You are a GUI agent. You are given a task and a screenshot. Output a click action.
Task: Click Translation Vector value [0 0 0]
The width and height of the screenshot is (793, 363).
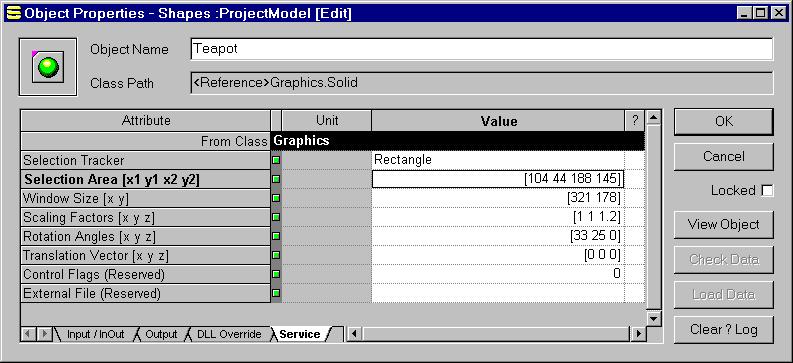498,255
